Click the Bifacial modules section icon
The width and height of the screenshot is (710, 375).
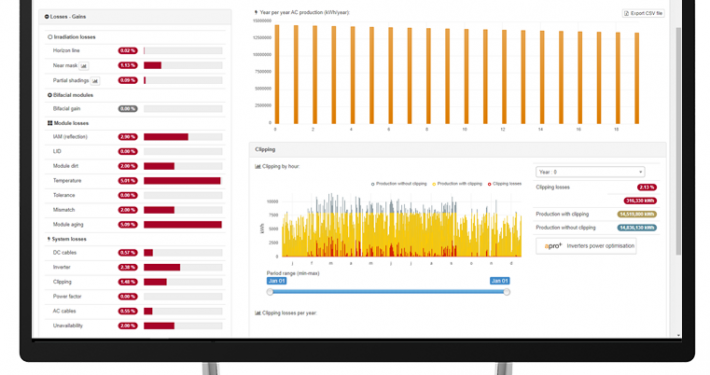(x=50, y=95)
